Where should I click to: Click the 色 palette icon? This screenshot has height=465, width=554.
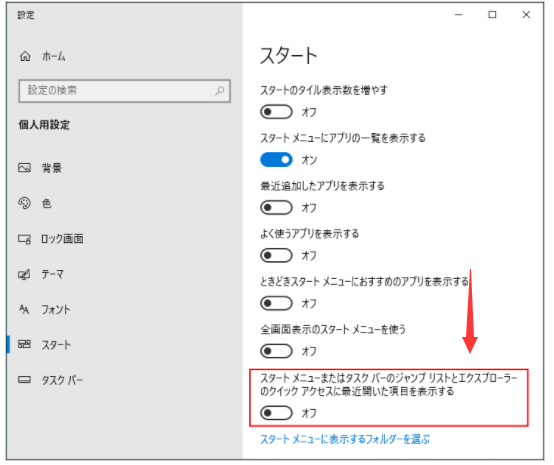click(24, 203)
